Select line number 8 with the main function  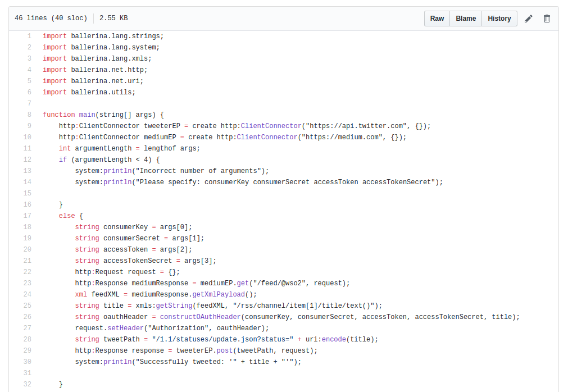(29, 114)
